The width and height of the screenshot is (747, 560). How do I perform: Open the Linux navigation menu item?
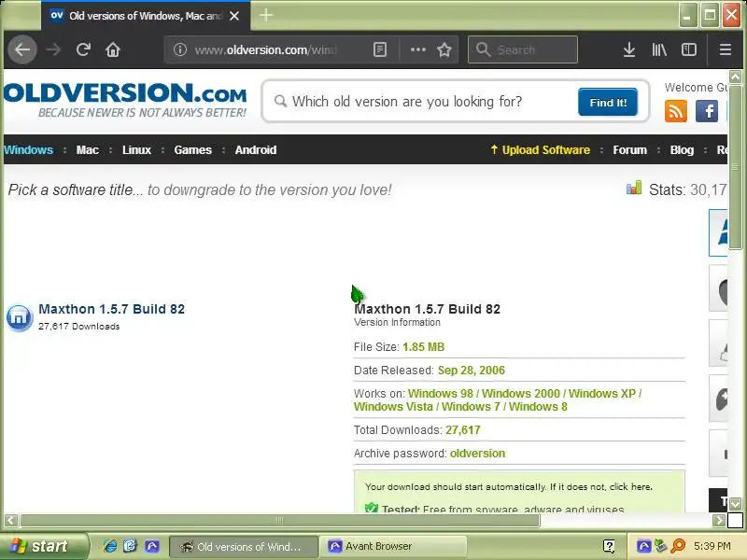[x=136, y=150]
